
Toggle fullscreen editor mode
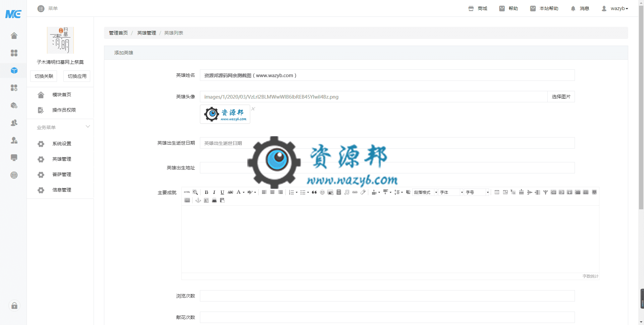point(594,192)
